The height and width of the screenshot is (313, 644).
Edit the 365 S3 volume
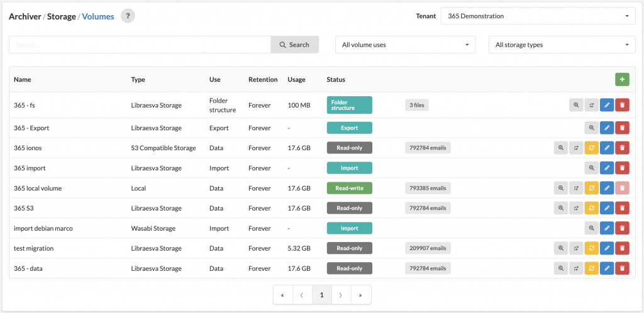pyautogui.click(x=607, y=208)
